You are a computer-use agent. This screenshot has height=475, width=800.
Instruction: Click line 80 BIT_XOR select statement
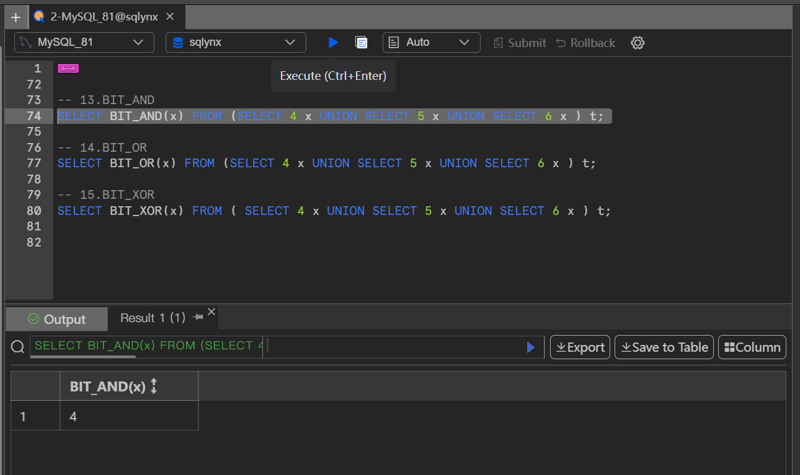tap(334, 211)
